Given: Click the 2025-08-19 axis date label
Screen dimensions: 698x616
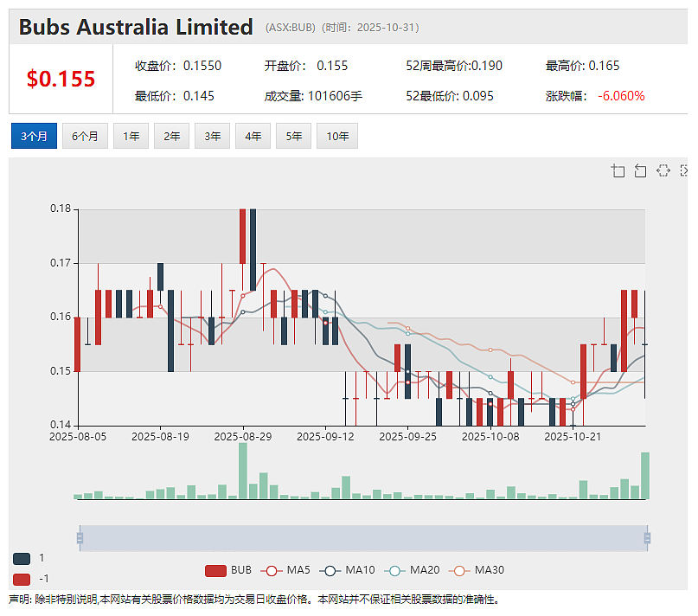Looking at the screenshot, I should pyautogui.click(x=160, y=437).
